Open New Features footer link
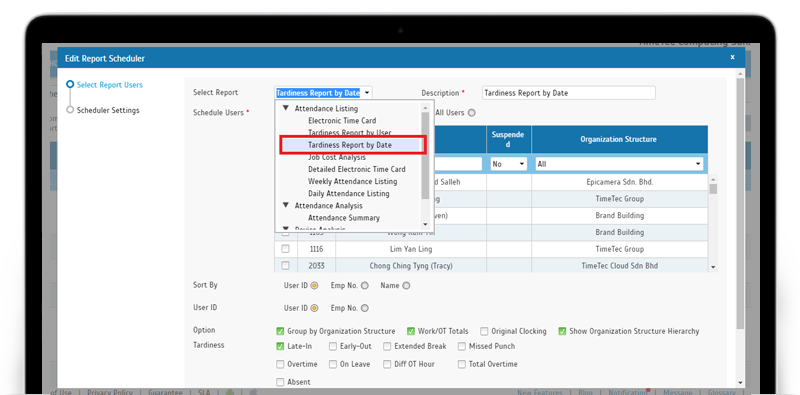The image size is (800, 395). [x=540, y=392]
